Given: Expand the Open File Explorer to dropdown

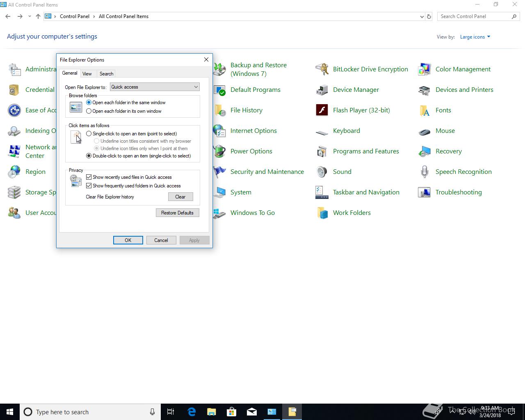Looking at the screenshot, I should 196,87.
